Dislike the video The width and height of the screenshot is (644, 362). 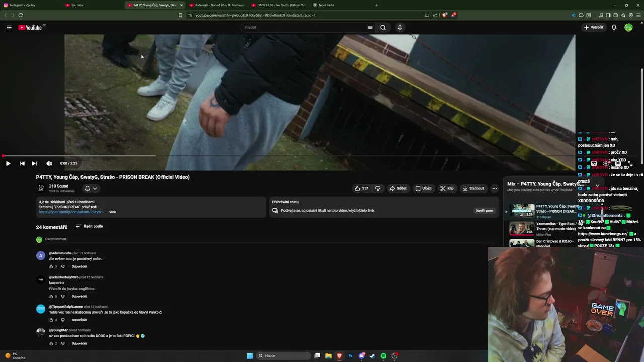(378, 188)
